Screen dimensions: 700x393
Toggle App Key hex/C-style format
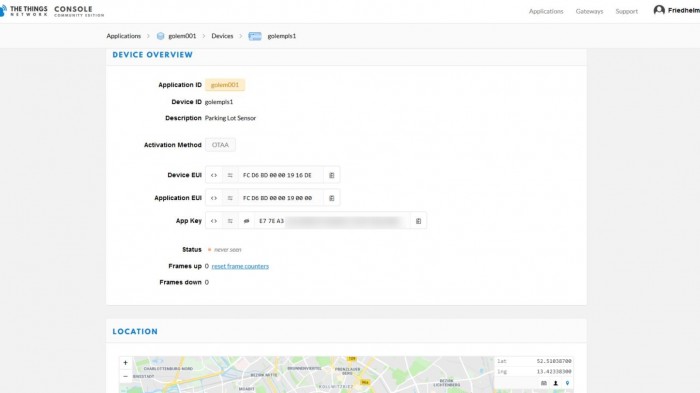point(214,221)
